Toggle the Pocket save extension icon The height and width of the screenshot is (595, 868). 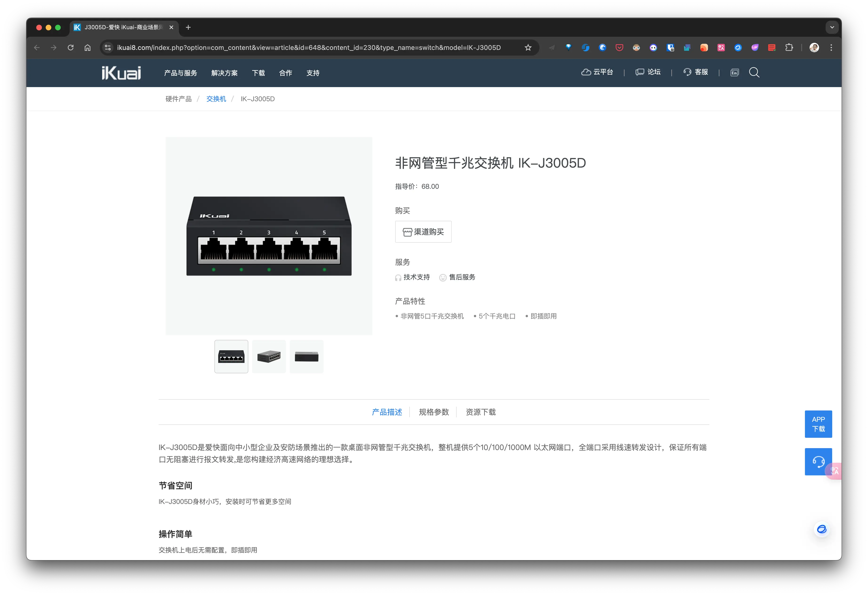click(x=619, y=48)
